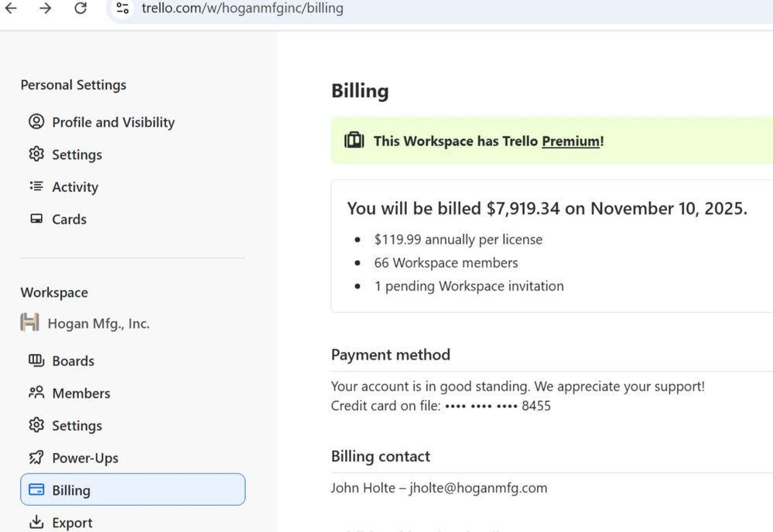Go forward with the browser forward arrow
The width and height of the screenshot is (773, 532).
(46, 8)
